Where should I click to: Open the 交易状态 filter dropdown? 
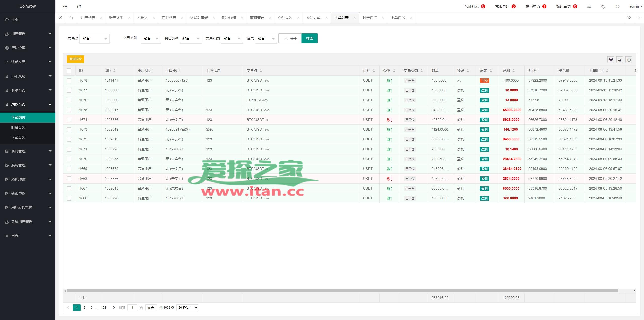tap(232, 39)
